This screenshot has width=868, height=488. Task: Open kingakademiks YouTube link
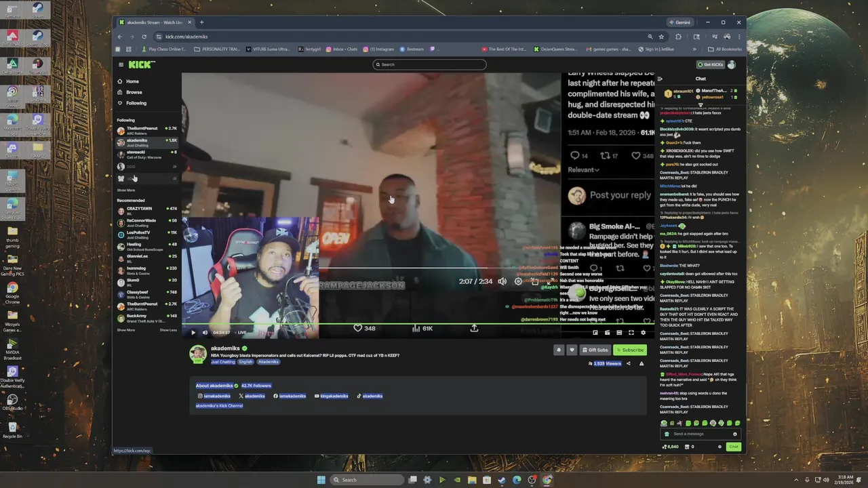332,396
